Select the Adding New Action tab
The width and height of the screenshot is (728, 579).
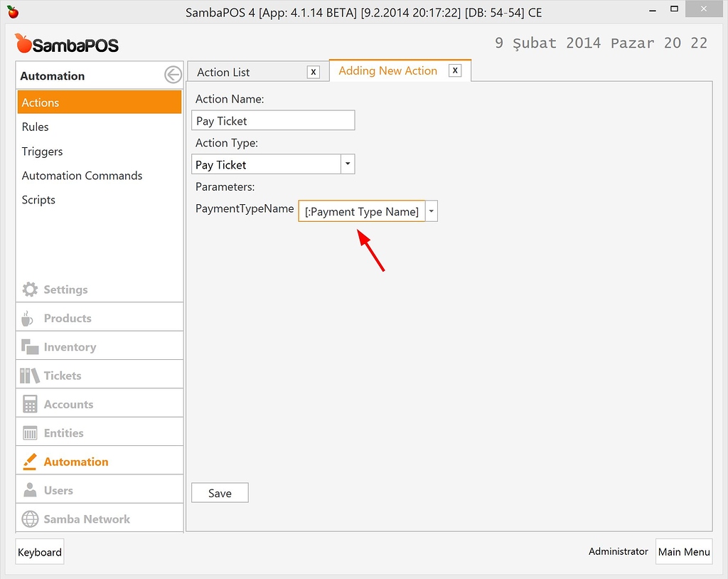(387, 70)
